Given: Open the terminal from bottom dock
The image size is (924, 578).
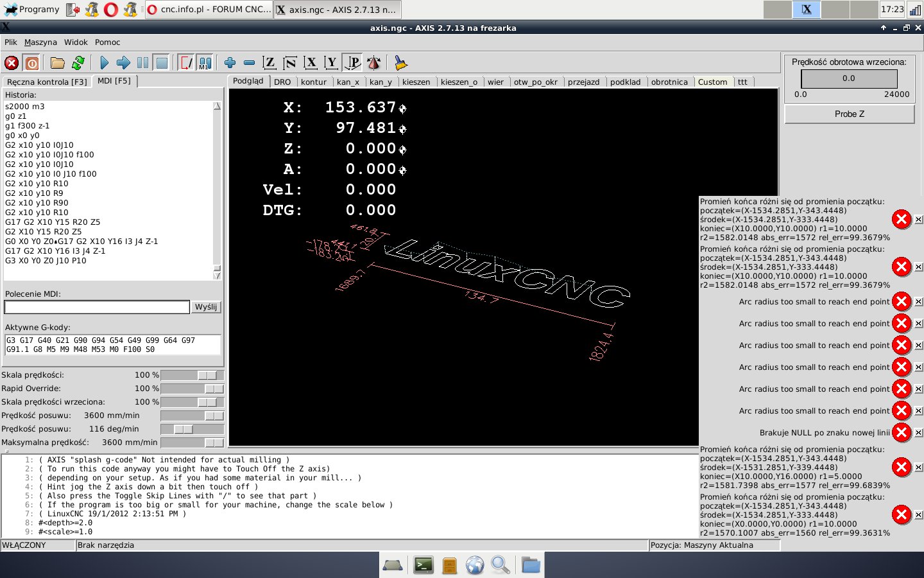Looking at the screenshot, I should 424,565.
